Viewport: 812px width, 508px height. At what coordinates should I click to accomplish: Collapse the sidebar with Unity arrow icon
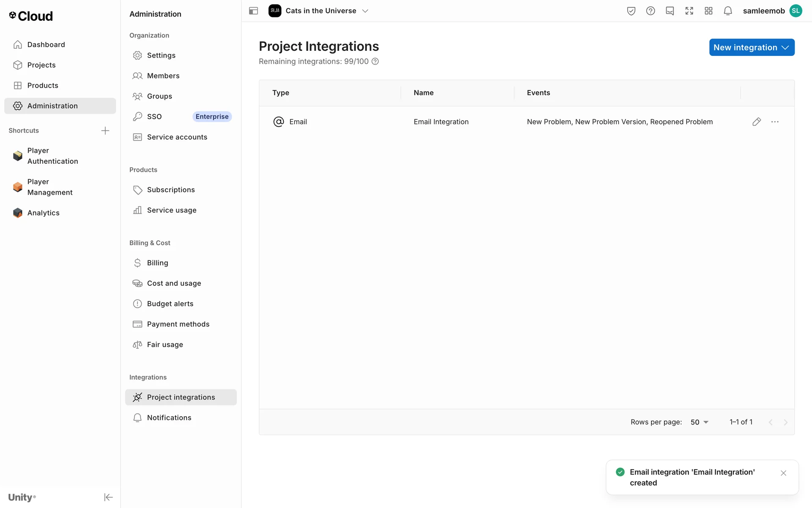pyautogui.click(x=108, y=497)
